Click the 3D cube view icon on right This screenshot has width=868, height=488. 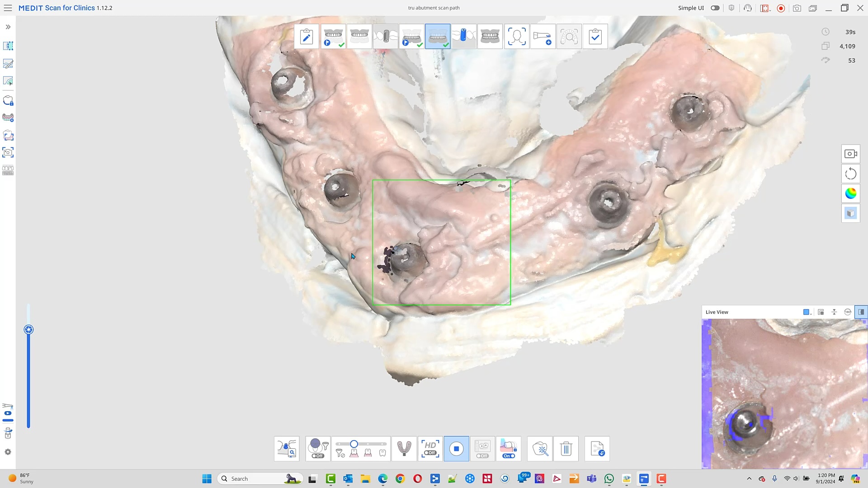point(850,213)
